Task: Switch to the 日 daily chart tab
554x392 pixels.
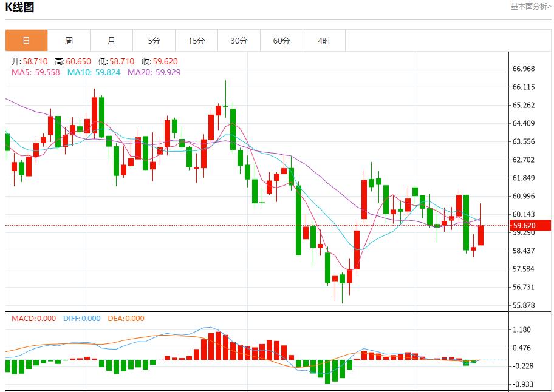Action: pos(26,41)
